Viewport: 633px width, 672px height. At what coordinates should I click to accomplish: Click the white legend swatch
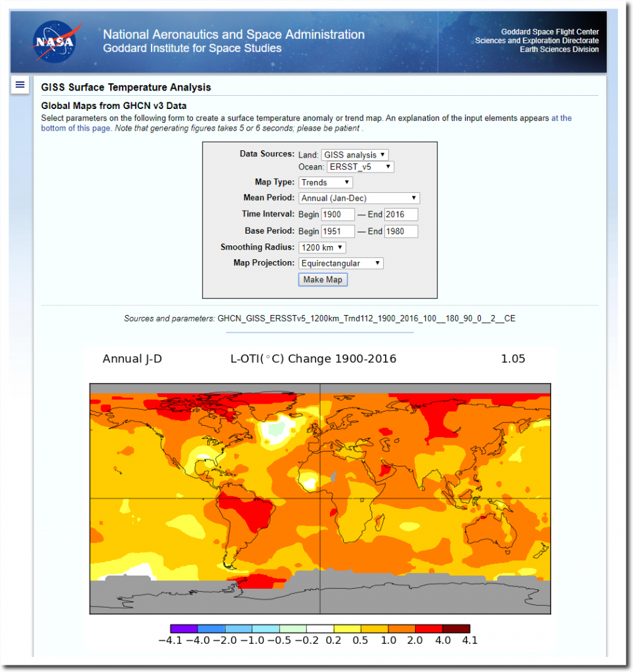click(x=320, y=629)
